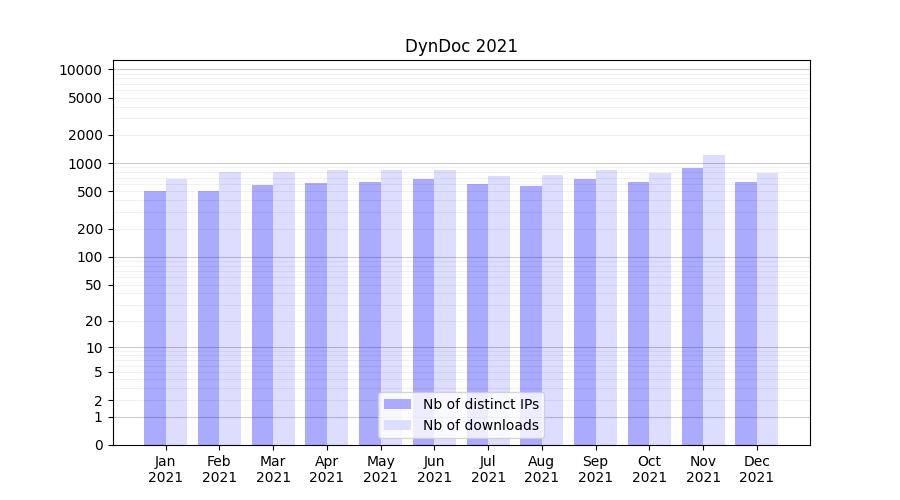Click the 'Nb of downloads' legend swatch
900x500 pixels.
[397, 425]
